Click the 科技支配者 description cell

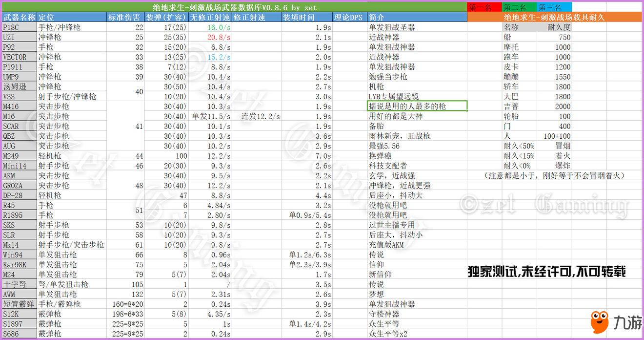(x=417, y=166)
